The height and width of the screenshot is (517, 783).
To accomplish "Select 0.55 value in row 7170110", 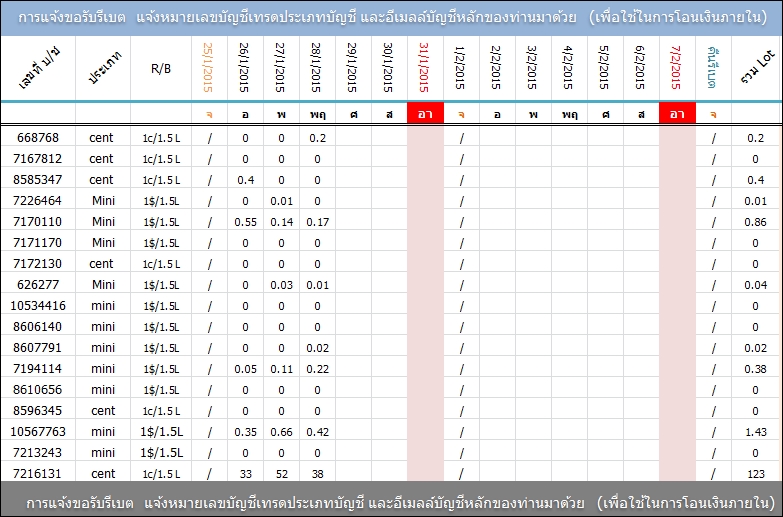I will [245, 222].
